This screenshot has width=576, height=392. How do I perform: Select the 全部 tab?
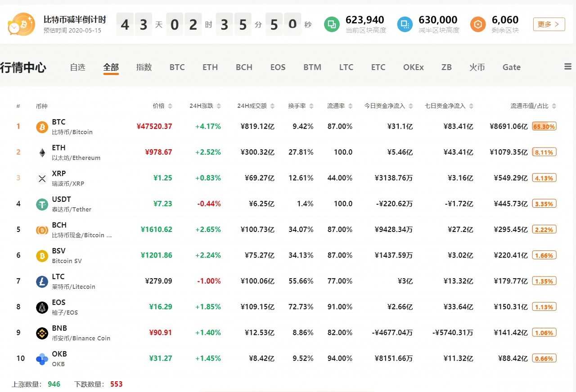[x=111, y=67]
